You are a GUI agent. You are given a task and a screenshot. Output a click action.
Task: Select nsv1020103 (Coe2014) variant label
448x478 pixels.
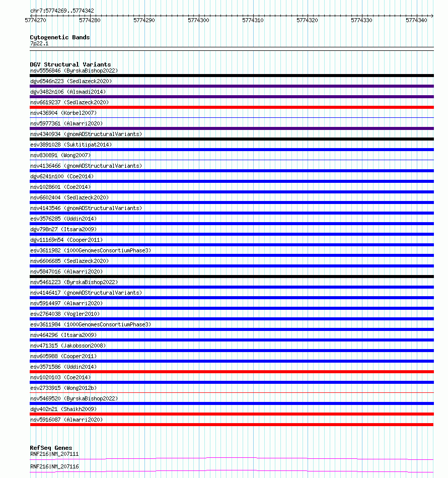pos(60,377)
